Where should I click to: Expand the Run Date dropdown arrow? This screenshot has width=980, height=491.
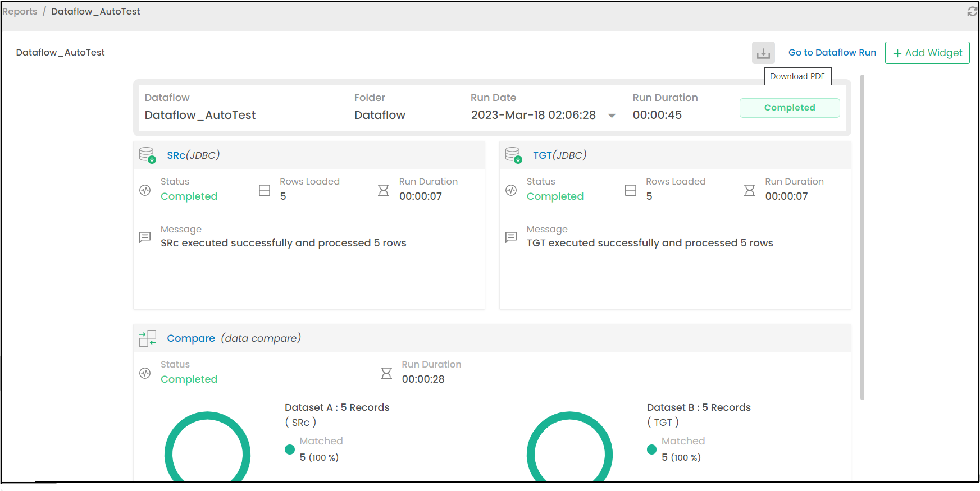612,116
